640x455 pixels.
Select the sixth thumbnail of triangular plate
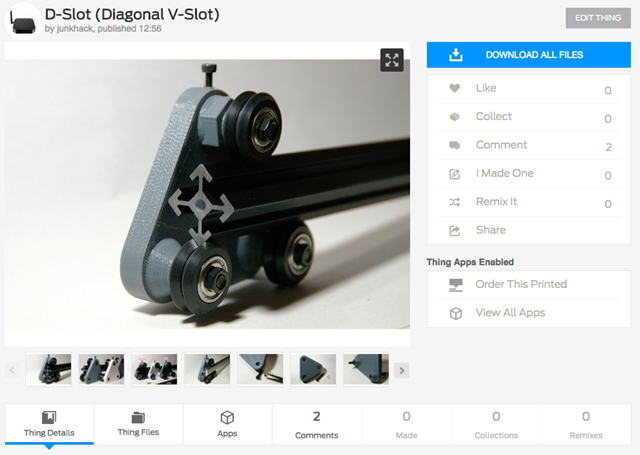(x=313, y=369)
